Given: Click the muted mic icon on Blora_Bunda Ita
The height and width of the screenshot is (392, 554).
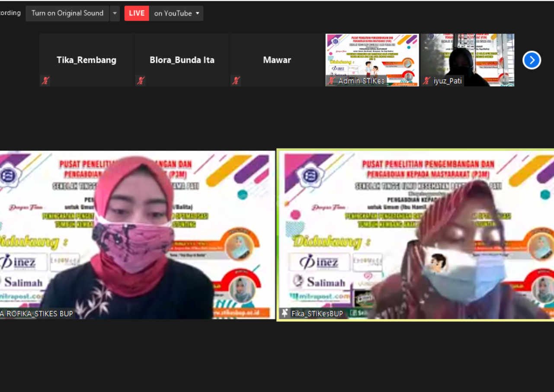Looking at the screenshot, I should tap(140, 80).
